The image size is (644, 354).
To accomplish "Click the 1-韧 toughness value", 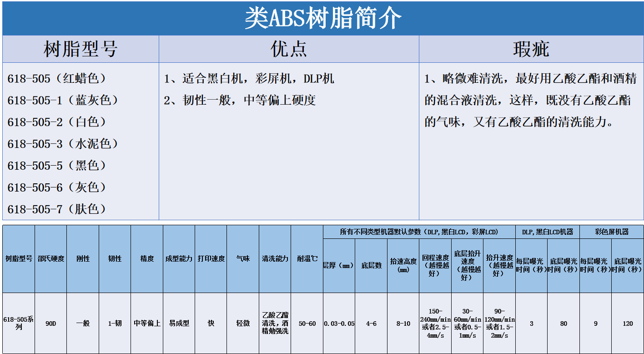I will pyautogui.click(x=115, y=324).
